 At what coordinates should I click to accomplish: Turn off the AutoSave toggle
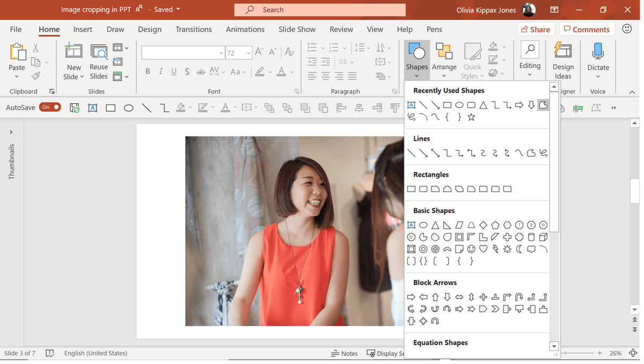click(x=50, y=107)
